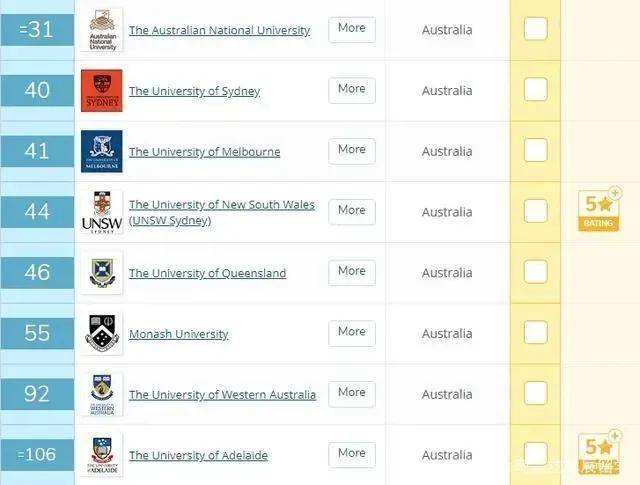Click the rank 40 number cell
The width and height of the screenshot is (640, 485).
point(37,90)
